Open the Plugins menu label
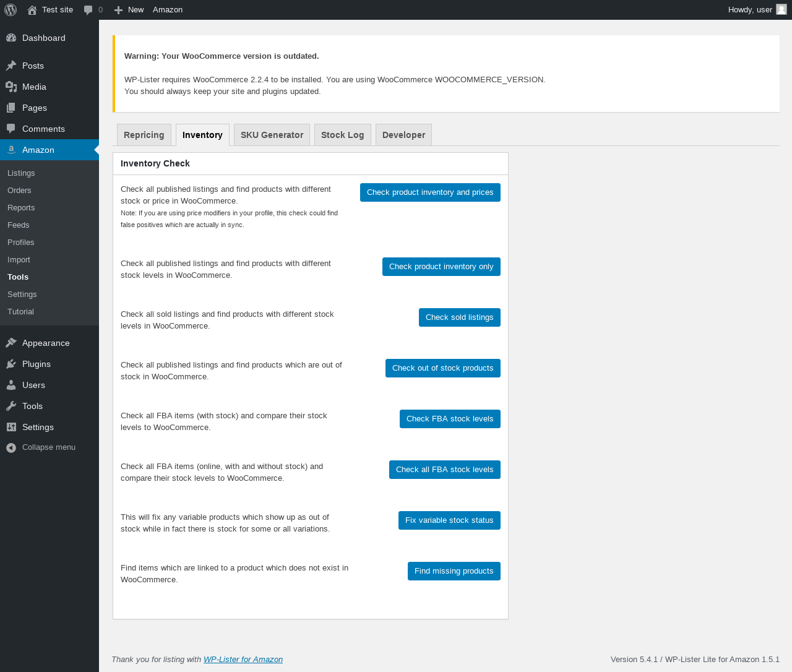The height and width of the screenshot is (672, 792). (x=37, y=364)
